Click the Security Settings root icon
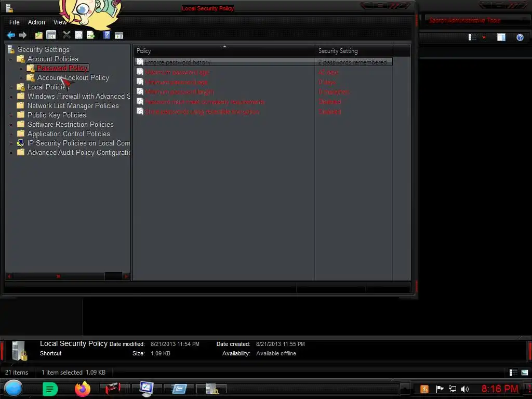 [x=11, y=49]
